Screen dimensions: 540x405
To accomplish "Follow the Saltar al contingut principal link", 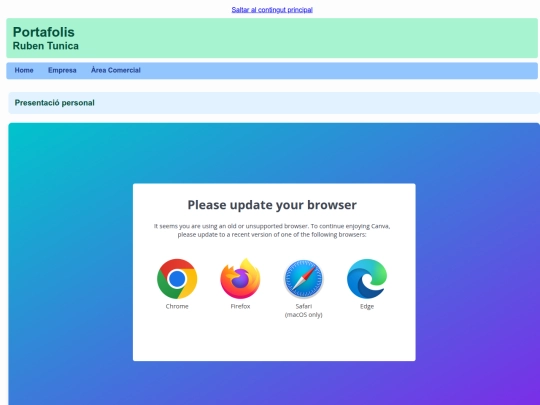I will pos(272,10).
